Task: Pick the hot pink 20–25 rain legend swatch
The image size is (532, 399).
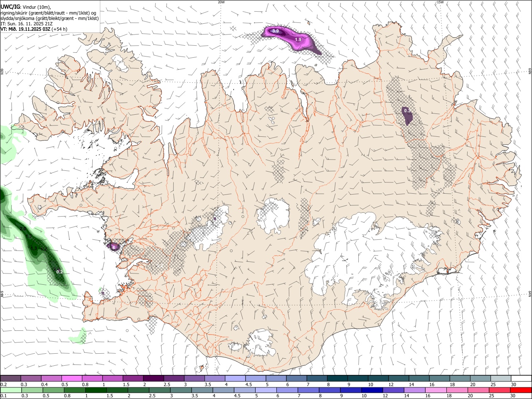Action: pos(478,390)
